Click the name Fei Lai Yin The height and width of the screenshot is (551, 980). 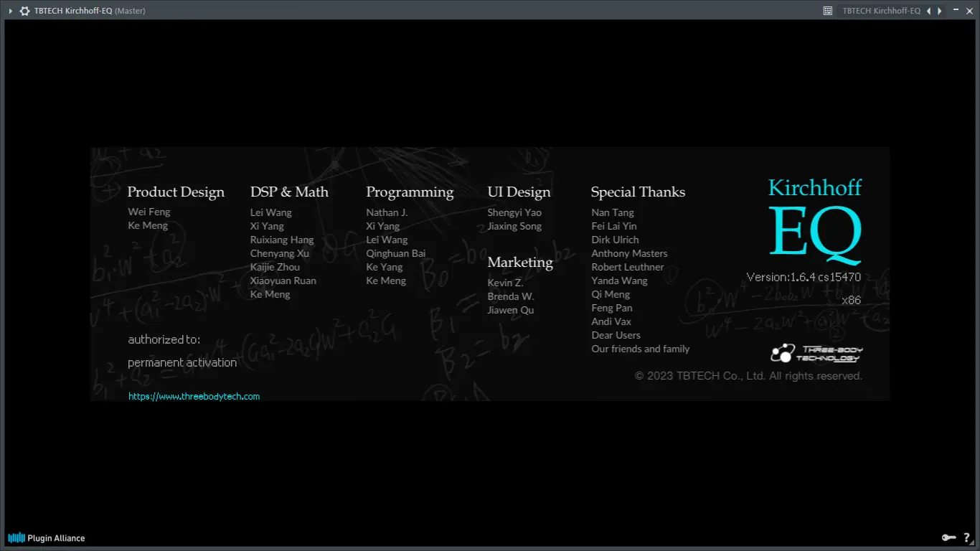pos(614,226)
